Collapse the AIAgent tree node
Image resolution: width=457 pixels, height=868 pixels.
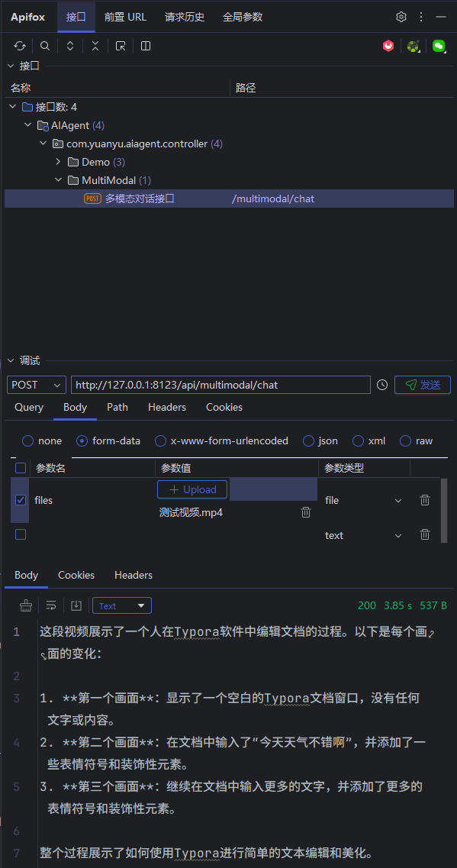[27, 125]
